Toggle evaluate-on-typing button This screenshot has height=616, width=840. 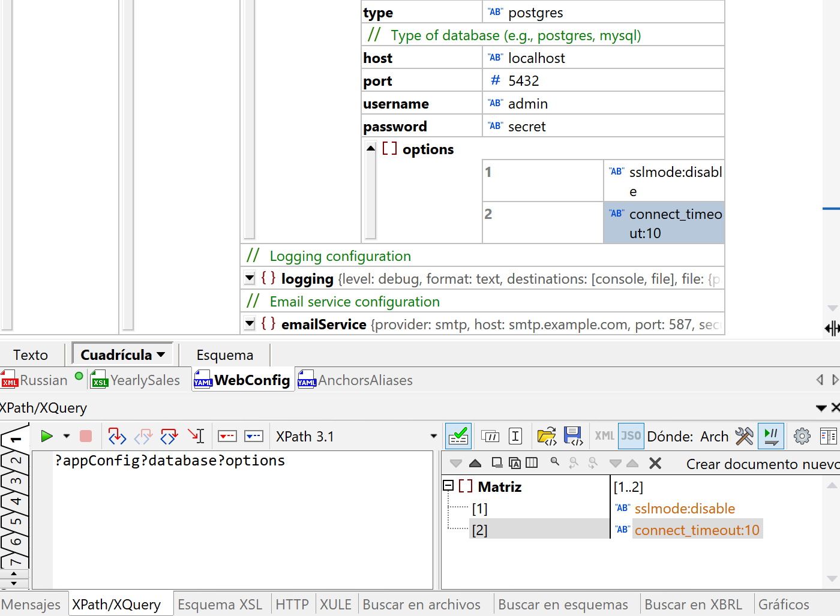pos(771,436)
